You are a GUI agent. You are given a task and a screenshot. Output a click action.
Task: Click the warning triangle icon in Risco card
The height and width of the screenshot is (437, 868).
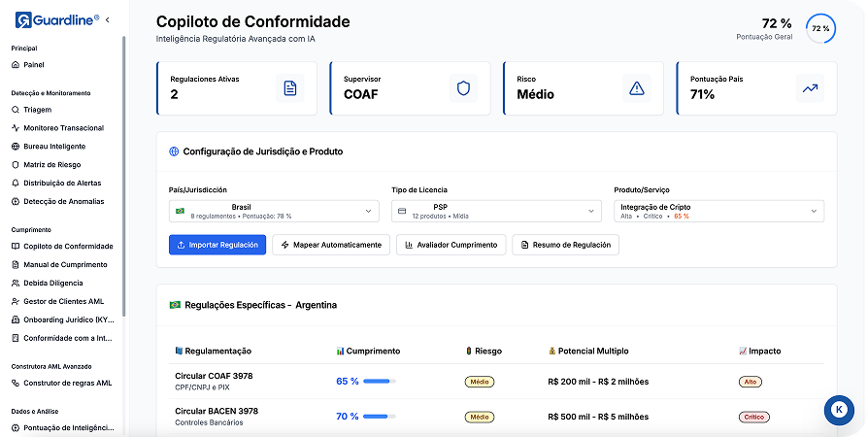pos(637,88)
